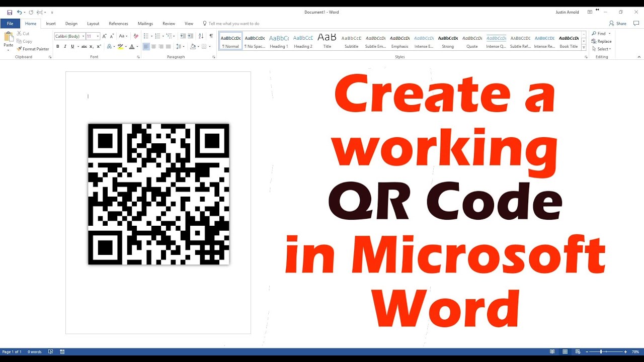Sort the selected text

pyautogui.click(x=201, y=36)
